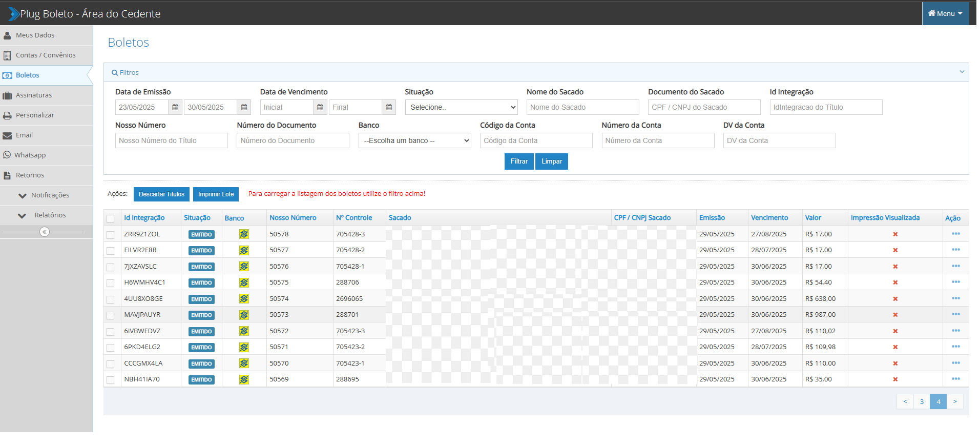
Task: Open calendar for final Data de Vencimento
Action: point(389,107)
